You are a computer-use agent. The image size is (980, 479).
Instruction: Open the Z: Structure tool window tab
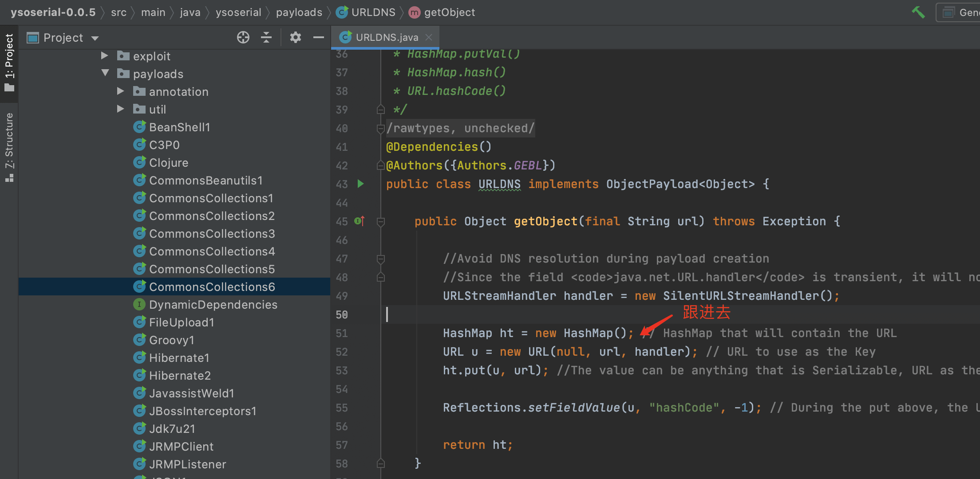tap(9, 146)
